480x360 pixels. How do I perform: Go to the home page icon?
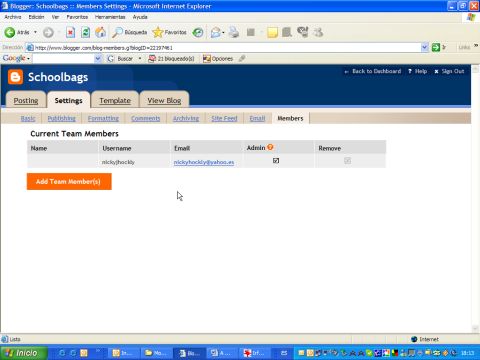click(100, 32)
